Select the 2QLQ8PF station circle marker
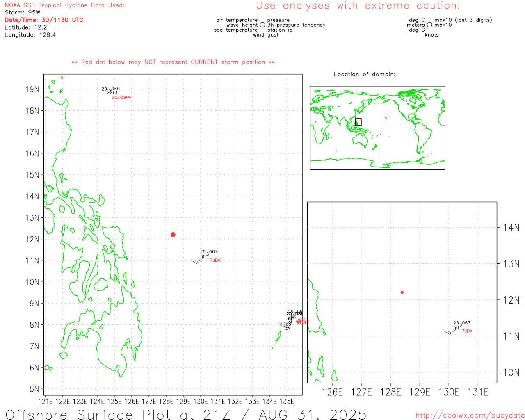The image size is (525, 420). 109,91
